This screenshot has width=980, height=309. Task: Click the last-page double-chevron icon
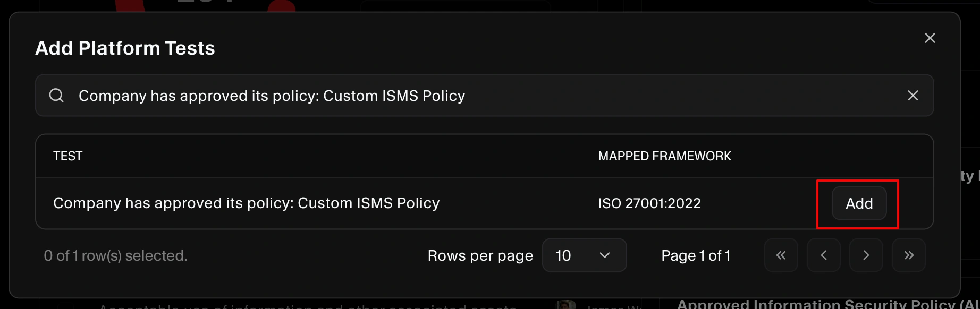click(908, 255)
